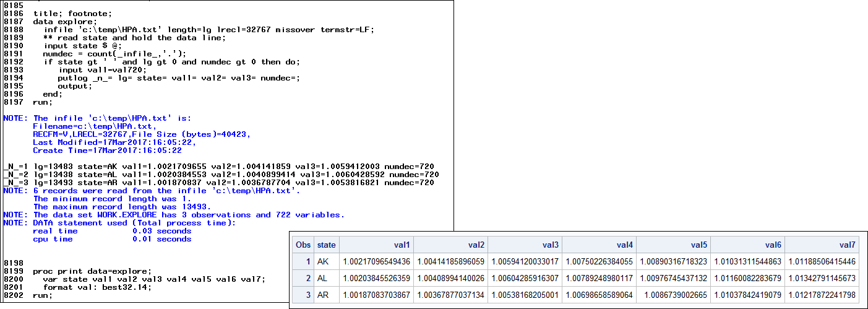
Task: Select the AK state cell
Action: point(323,262)
